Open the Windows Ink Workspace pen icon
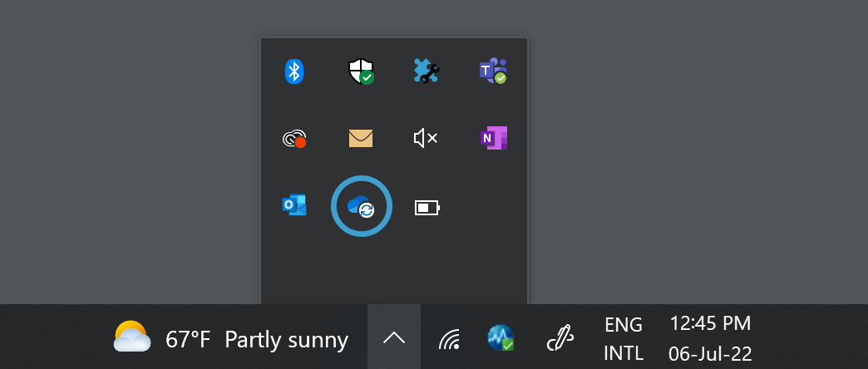 click(x=560, y=338)
